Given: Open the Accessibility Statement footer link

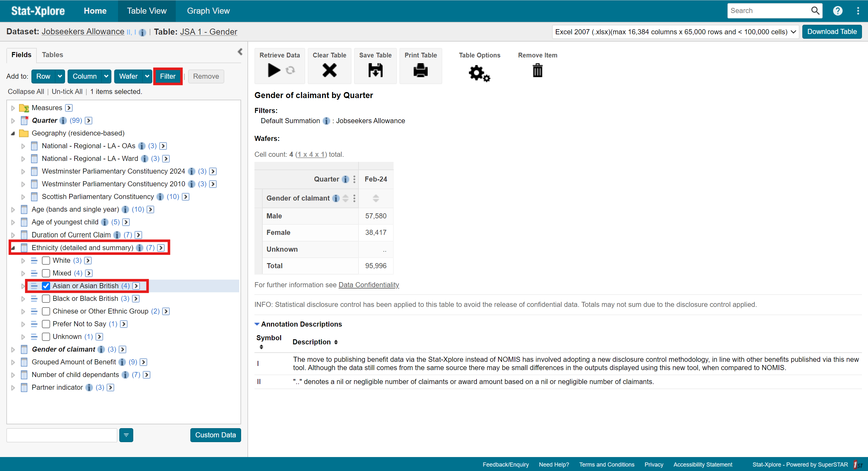Looking at the screenshot, I should 703,464.
